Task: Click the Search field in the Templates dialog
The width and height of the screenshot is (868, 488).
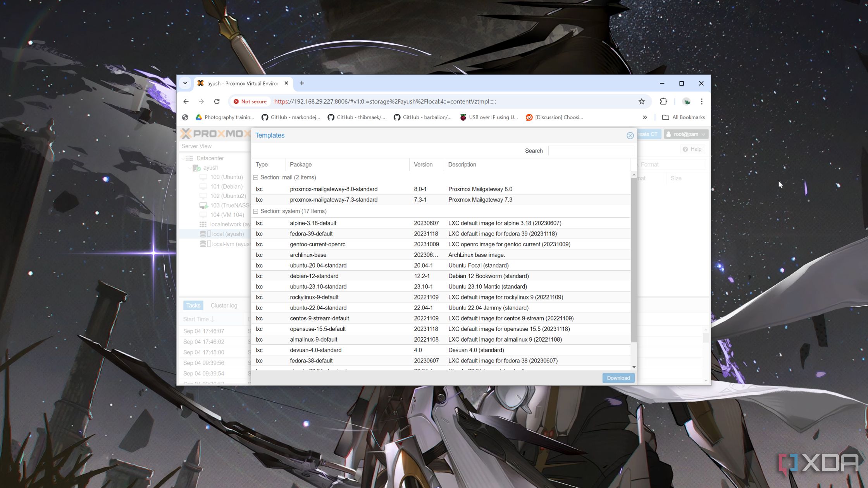Action: click(x=591, y=151)
